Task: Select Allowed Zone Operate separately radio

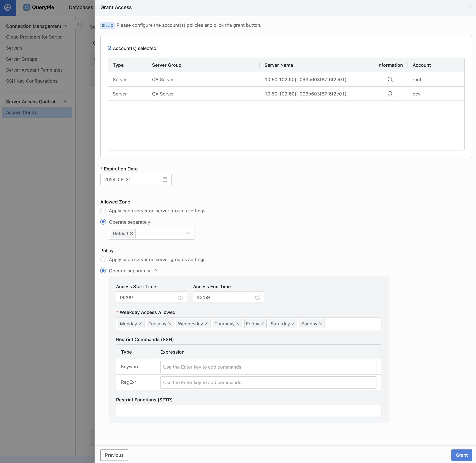Action: (x=103, y=222)
